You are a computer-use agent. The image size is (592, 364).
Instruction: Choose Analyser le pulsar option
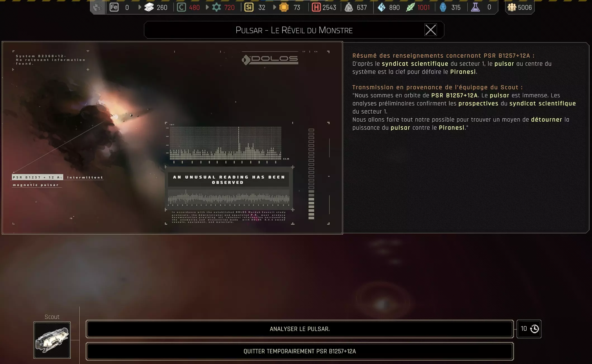click(299, 329)
